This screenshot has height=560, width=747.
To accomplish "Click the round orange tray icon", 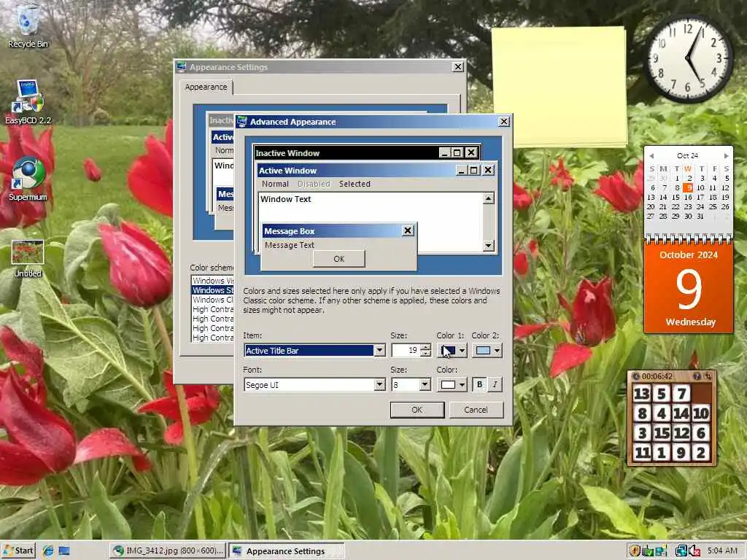I will coord(634,551).
